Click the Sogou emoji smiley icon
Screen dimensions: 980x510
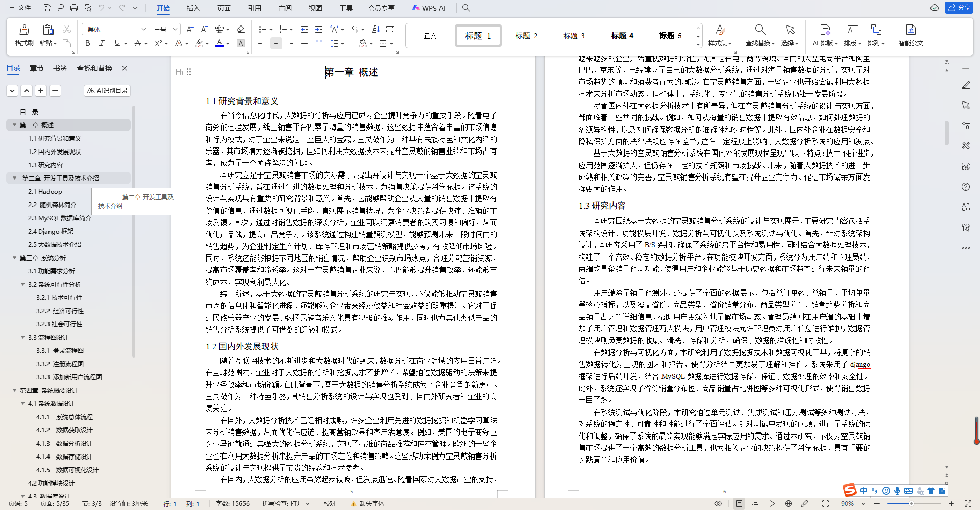[x=886, y=491]
